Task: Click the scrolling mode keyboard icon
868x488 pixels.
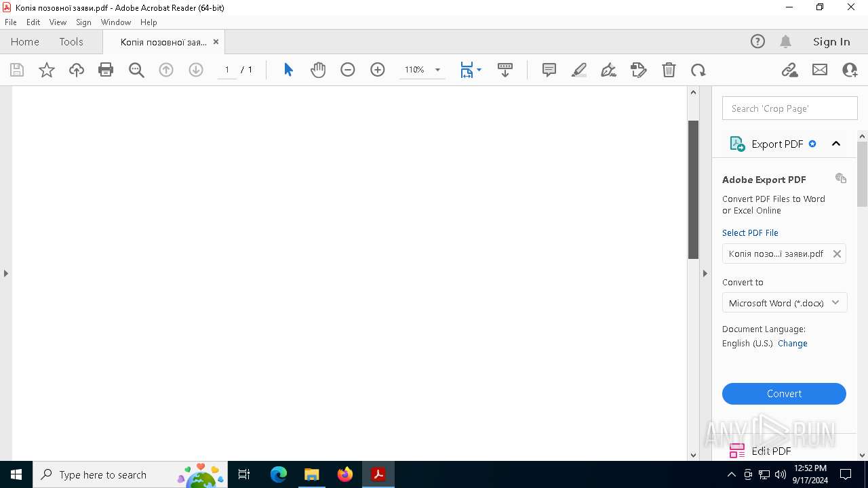Action: [505, 70]
